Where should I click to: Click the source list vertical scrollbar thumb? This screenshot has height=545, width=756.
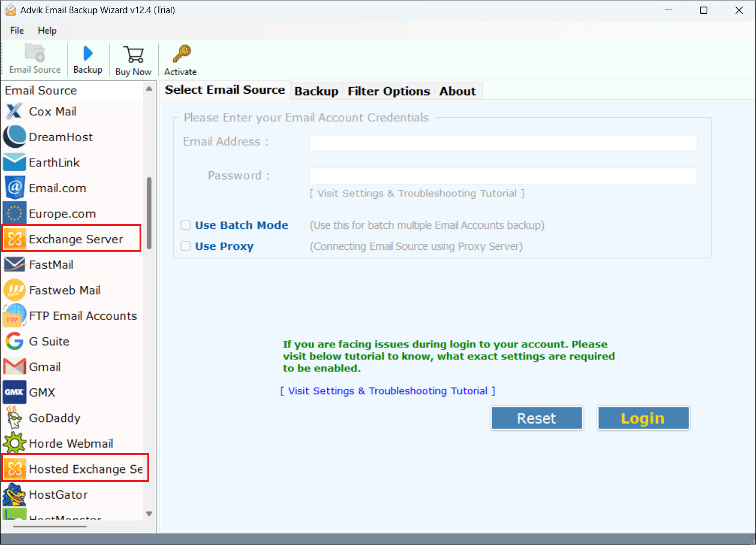coord(149,213)
